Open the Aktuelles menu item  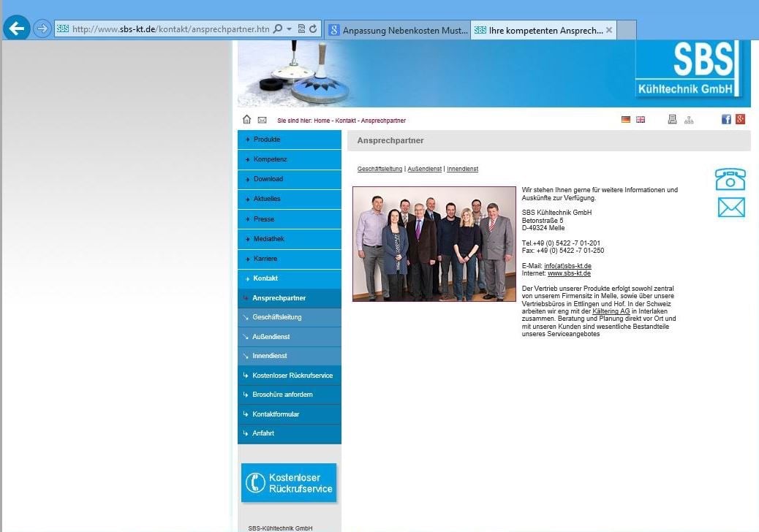point(290,199)
